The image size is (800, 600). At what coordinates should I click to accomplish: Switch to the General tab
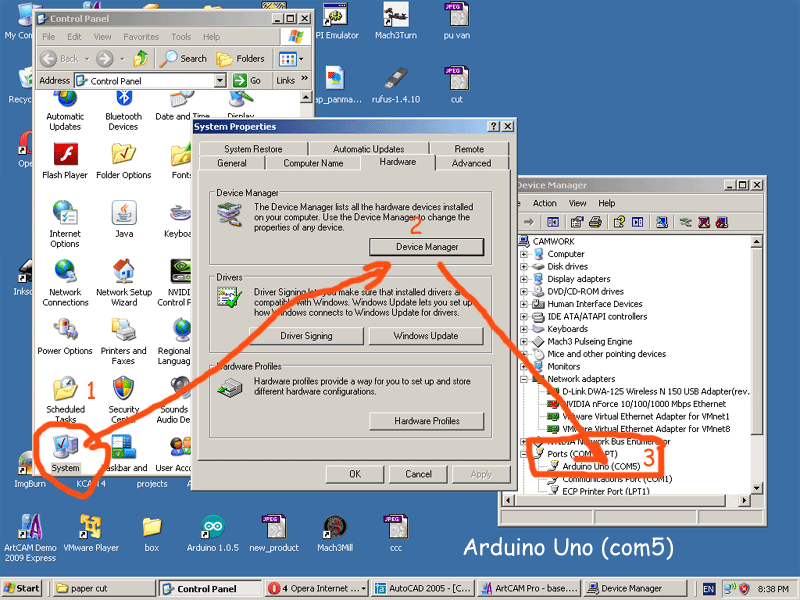[232, 163]
